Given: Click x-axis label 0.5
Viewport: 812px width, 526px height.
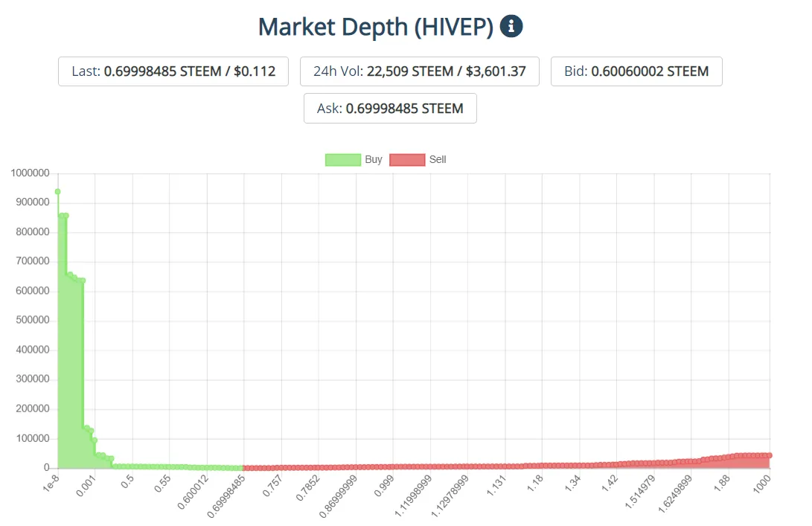Looking at the screenshot, I should [127, 481].
